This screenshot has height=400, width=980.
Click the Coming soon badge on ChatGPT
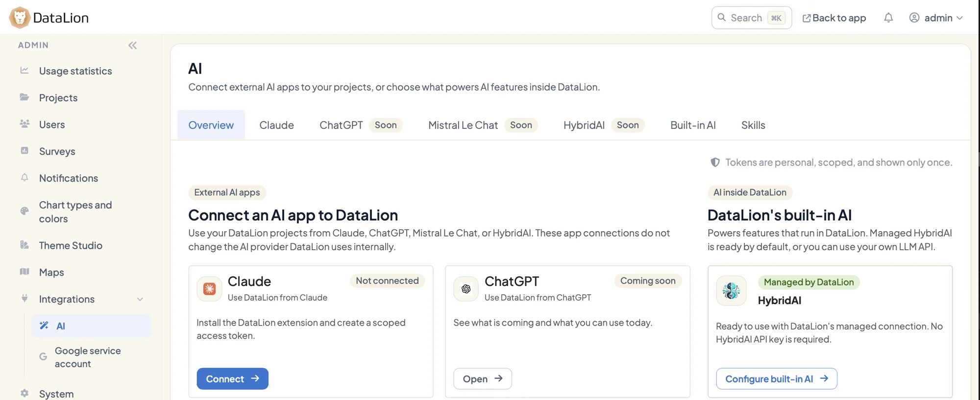pos(648,281)
